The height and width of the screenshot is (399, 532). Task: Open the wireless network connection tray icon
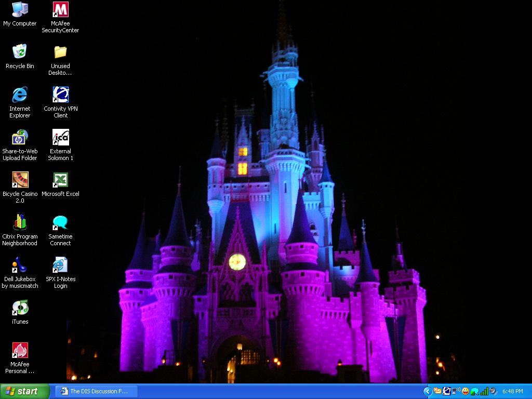point(456,391)
